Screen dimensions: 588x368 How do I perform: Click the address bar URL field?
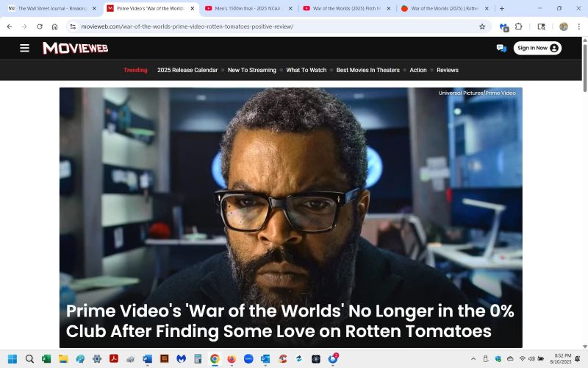pyautogui.click(x=278, y=26)
